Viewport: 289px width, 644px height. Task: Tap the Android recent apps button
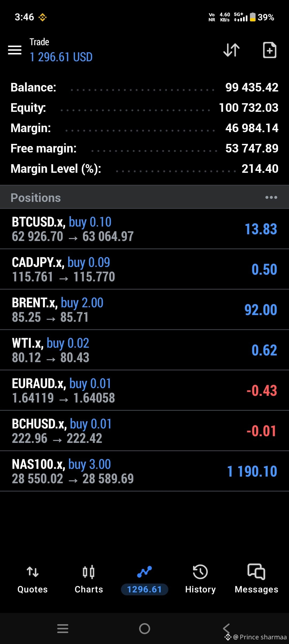click(63, 628)
